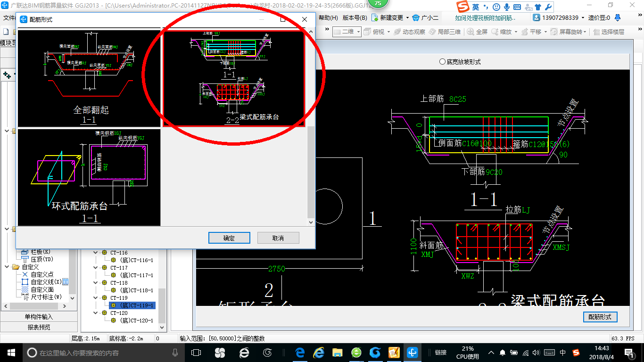Select the (底)CT-118-1 component
The width and height of the screenshot is (644, 362).
click(136, 290)
